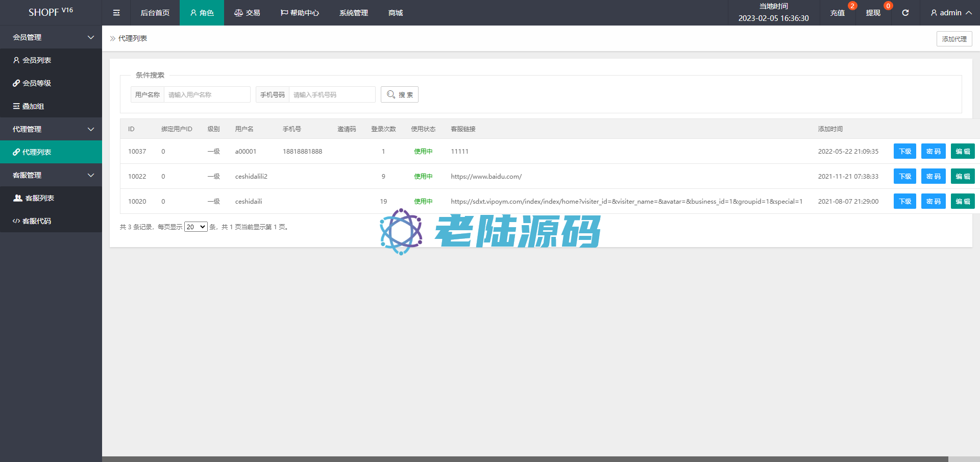The height and width of the screenshot is (462, 980).
Task: Open 会员列表 in the sidebar
Action: 37,60
